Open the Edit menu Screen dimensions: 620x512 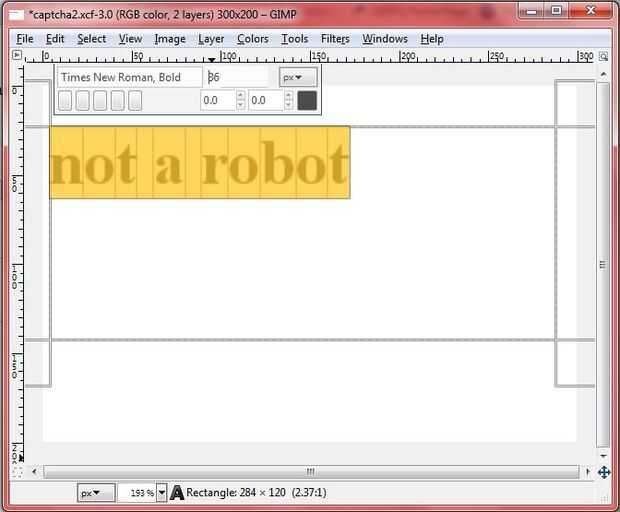click(x=55, y=39)
